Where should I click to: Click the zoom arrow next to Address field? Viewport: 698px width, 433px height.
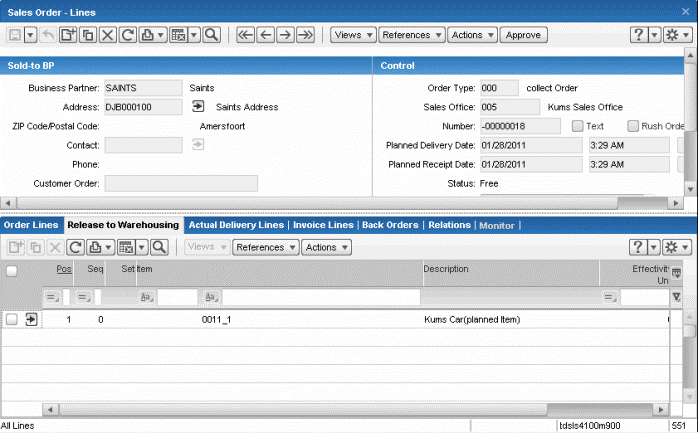198,106
